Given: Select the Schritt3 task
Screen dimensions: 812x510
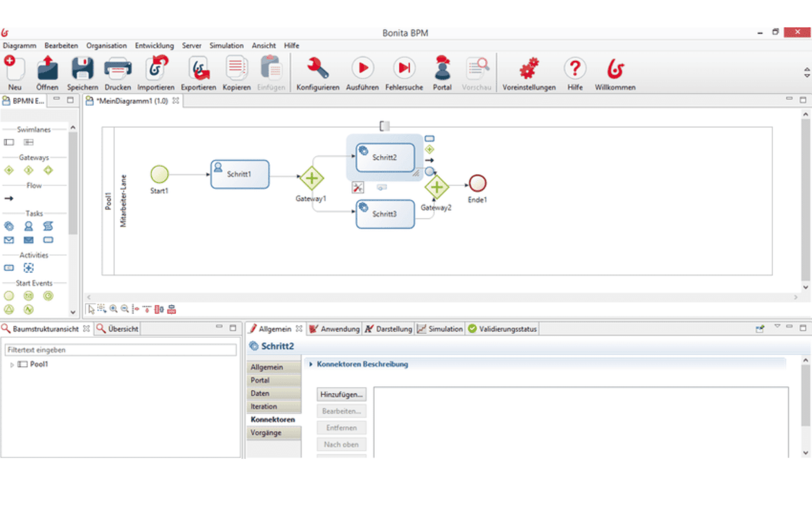Looking at the screenshot, I should click(385, 214).
